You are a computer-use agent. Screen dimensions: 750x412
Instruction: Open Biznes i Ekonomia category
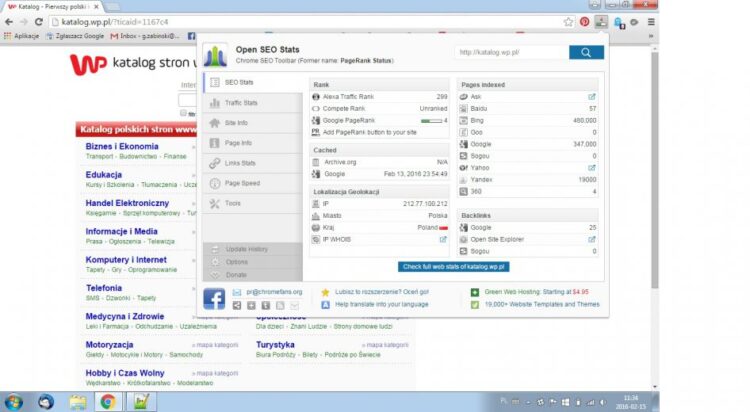click(x=122, y=146)
